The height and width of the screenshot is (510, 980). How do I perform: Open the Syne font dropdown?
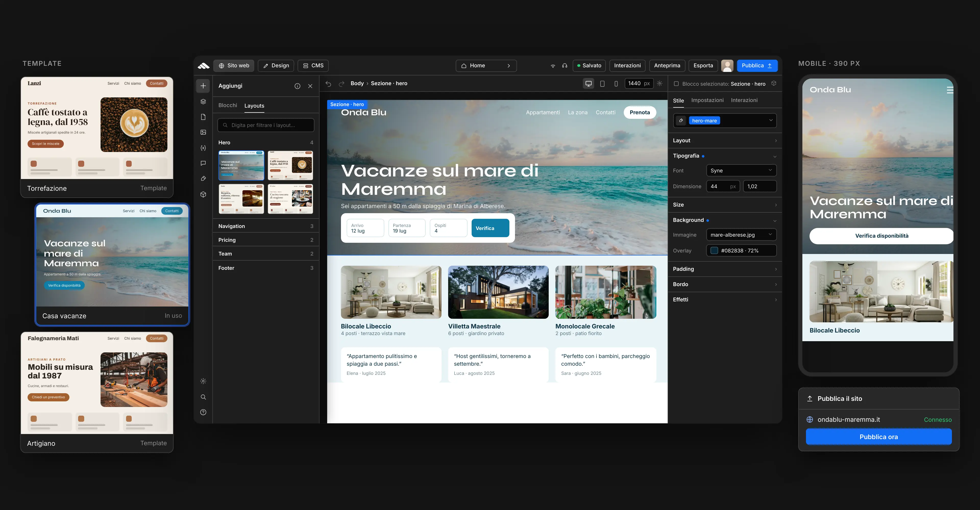741,171
